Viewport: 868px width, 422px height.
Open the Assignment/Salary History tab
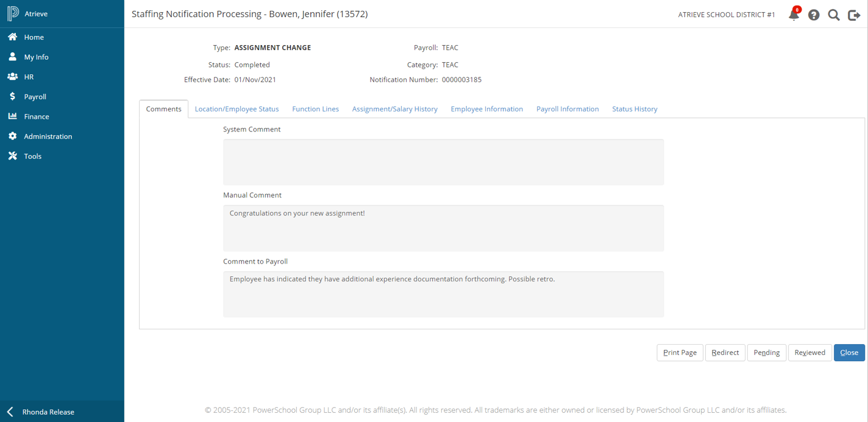point(394,109)
